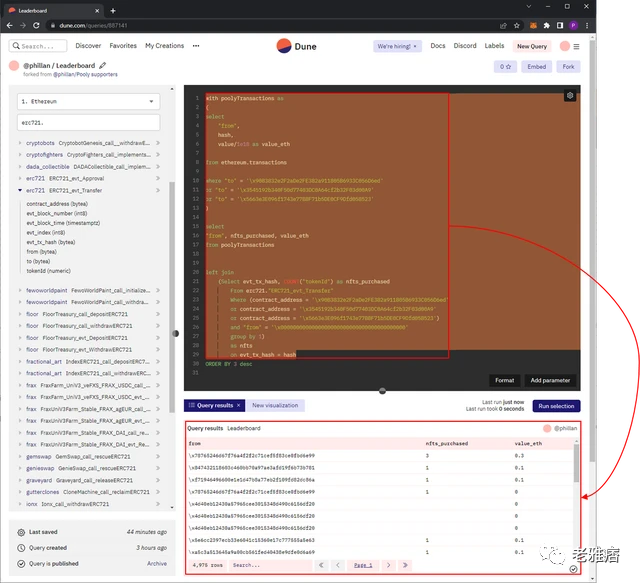Image resolution: width=640 pixels, height=583 pixels.
Task: Click the results table scrollbar
Action: [576, 463]
